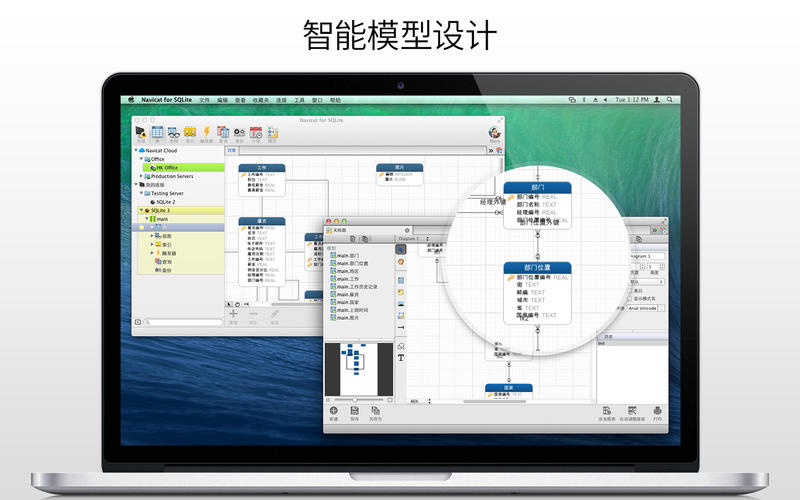The height and width of the screenshot is (500, 800).
Task: Open the Apple menu
Action: point(131,100)
